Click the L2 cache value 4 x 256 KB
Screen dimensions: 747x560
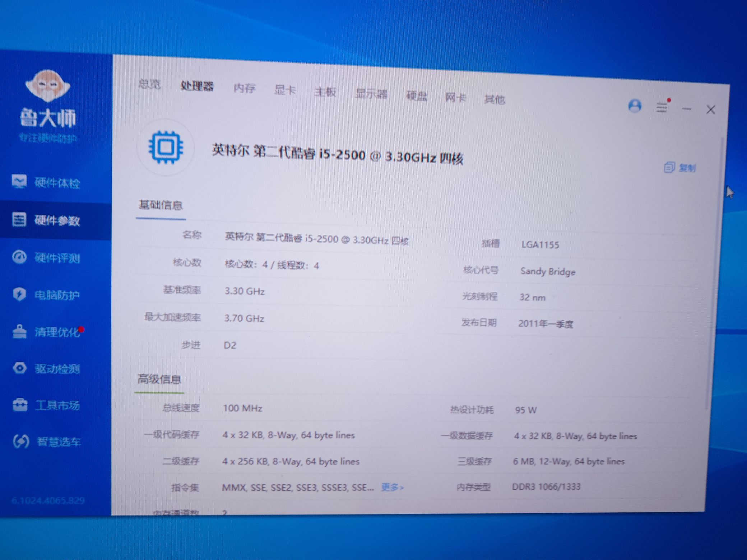[x=291, y=461]
